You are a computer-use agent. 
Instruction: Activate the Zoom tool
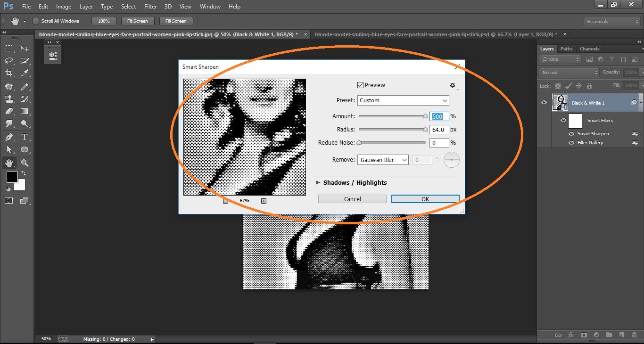tap(25, 163)
